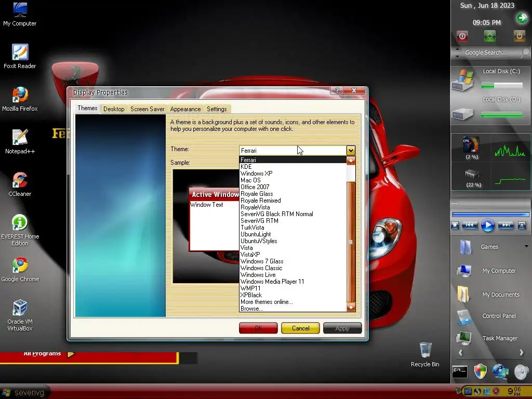Open Foxit Reader desktop icon
The height and width of the screenshot is (399, 532).
pos(20,56)
